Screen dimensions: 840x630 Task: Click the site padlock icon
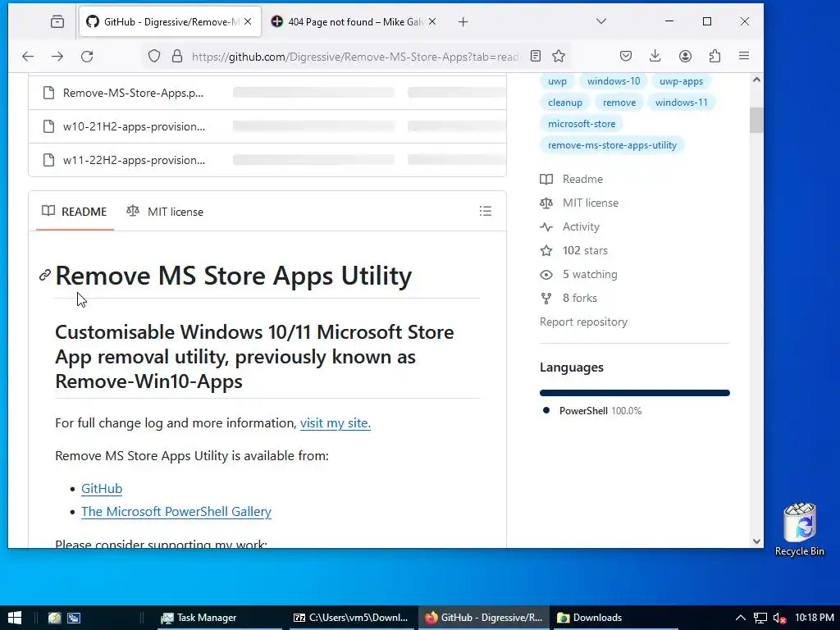tap(177, 57)
